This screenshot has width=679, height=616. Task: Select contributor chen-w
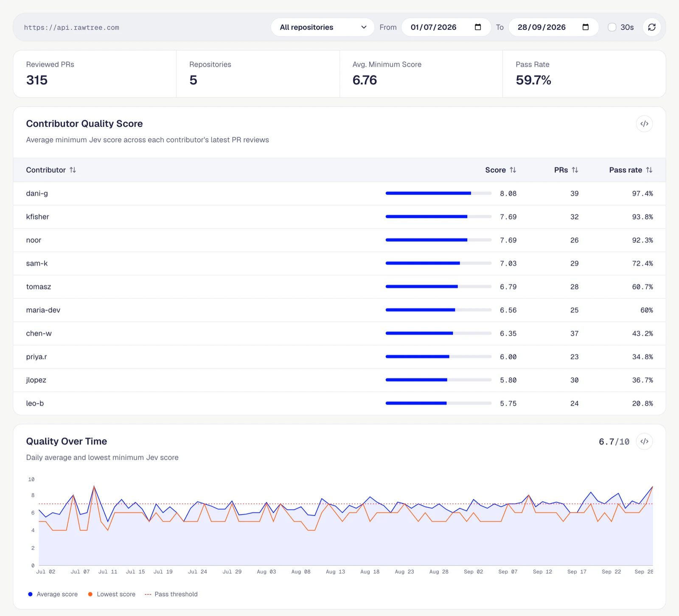[x=39, y=334]
